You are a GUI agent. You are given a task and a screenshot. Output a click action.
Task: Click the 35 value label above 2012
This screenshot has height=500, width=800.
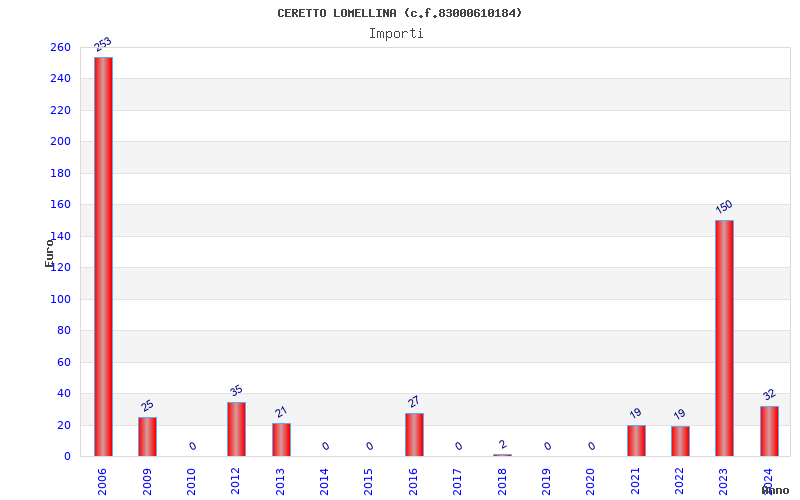click(x=236, y=391)
